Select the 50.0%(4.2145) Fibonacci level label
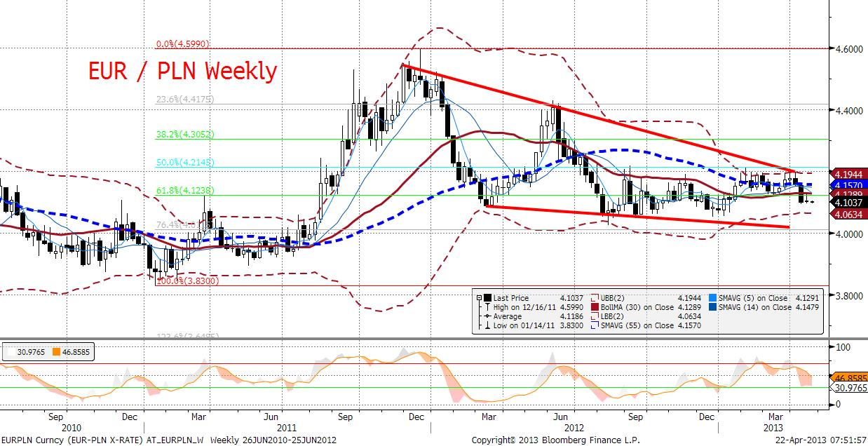Screen dimensions: 868x446 (187, 163)
